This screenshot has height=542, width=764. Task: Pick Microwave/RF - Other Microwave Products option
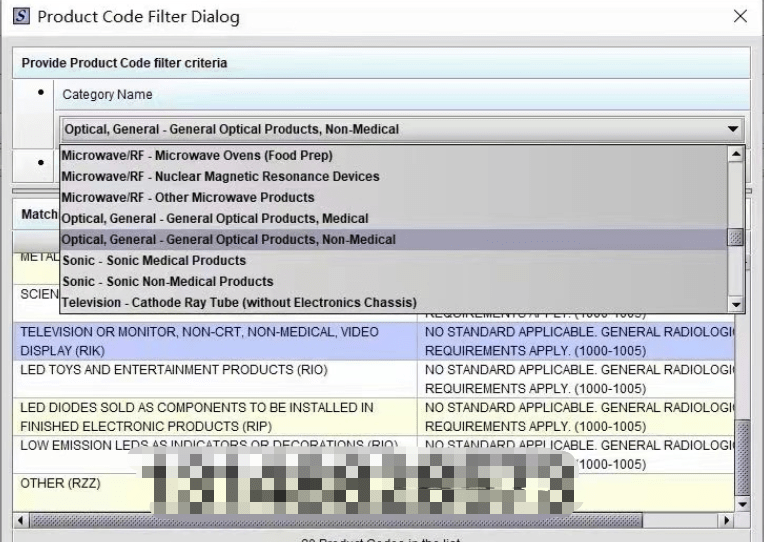[x=394, y=197]
